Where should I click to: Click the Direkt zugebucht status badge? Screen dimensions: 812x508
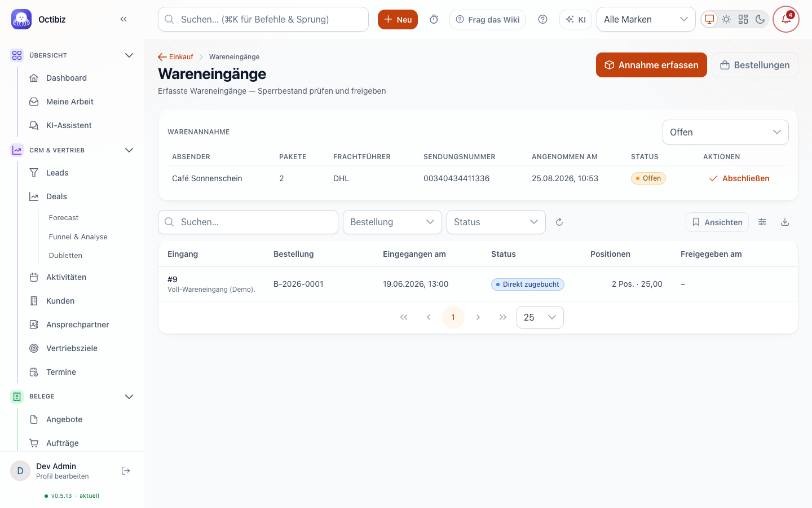click(528, 284)
